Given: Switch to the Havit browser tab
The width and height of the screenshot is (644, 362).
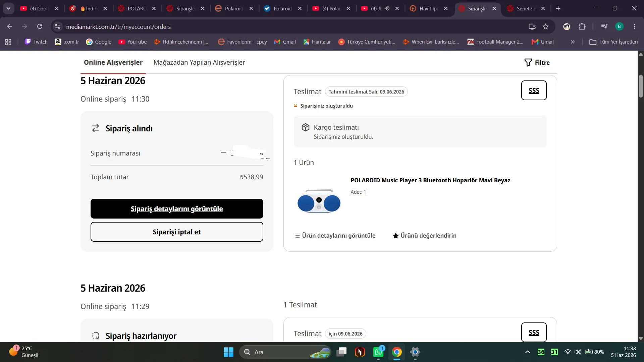Looking at the screenshot, I should (x=429, y=8).
